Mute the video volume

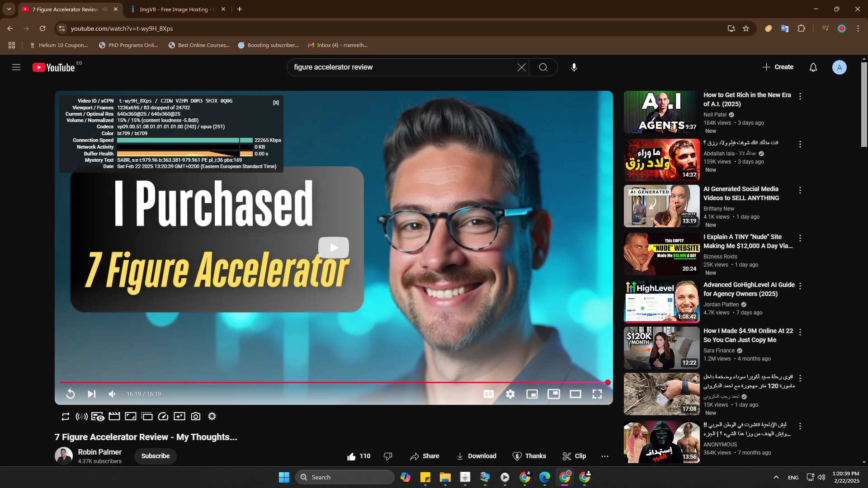(112, 394)
